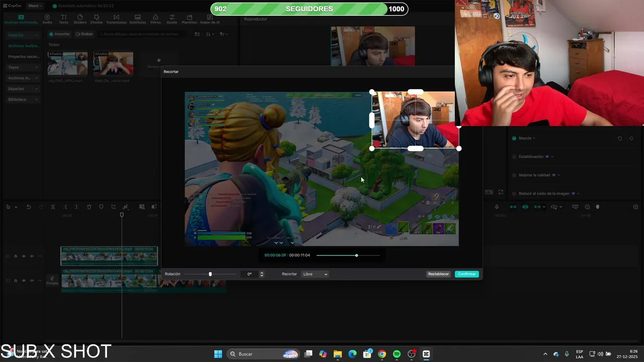Click the trash delete icon in timeline
644x362 pixels.
tap(89, 207)
